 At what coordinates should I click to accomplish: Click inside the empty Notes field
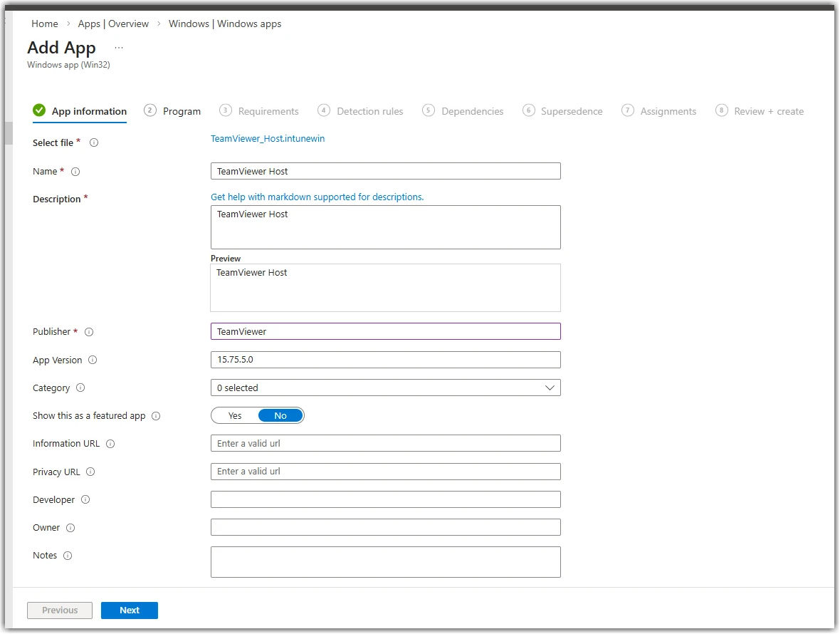click(x=385, y=562)
